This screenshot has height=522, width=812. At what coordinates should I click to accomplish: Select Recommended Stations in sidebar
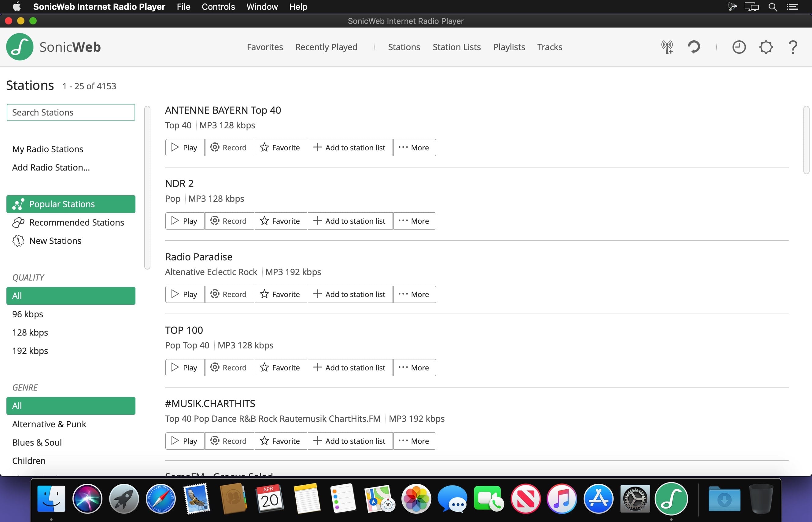pos(76,222)
